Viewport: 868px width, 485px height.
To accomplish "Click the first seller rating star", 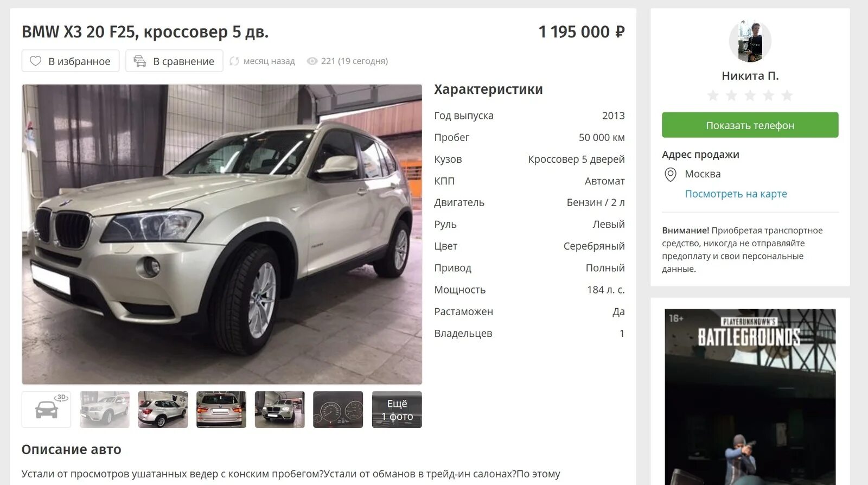I will (x=713, y=96).
